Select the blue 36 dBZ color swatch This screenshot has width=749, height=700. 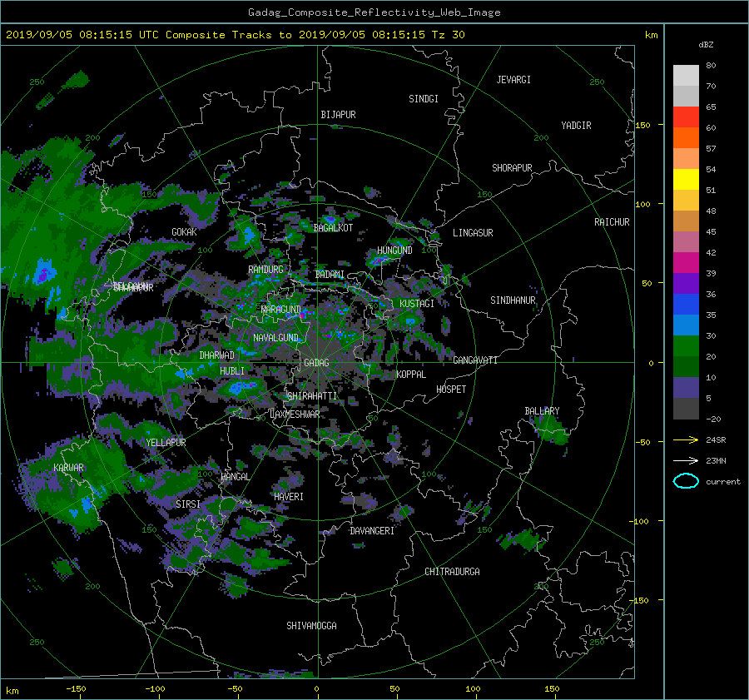pos(686,304)
